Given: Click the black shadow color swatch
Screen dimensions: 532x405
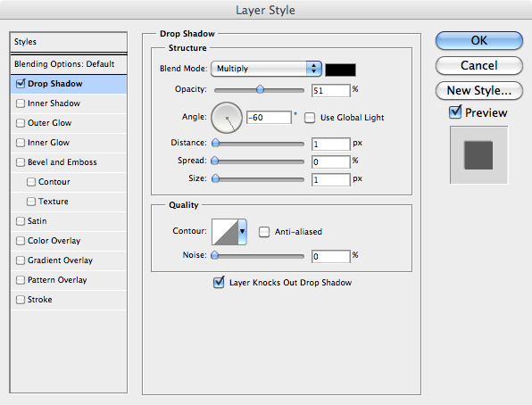Looking at the screenshot, I should coord(340,70).
